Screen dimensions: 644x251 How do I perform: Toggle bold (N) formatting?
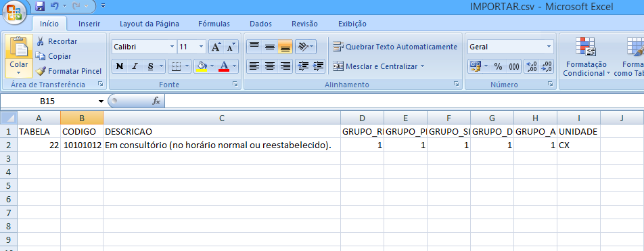[120, 66]
